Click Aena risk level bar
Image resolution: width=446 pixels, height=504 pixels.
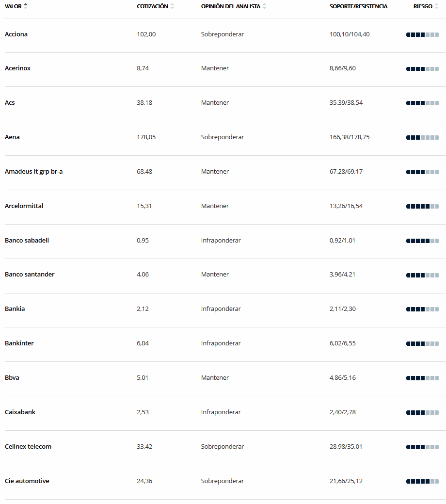click(423, 138)
